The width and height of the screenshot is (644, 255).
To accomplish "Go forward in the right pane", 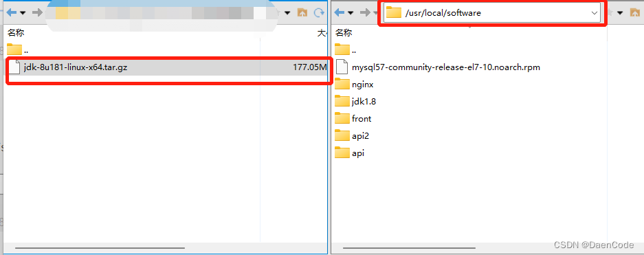I will 365,13.
